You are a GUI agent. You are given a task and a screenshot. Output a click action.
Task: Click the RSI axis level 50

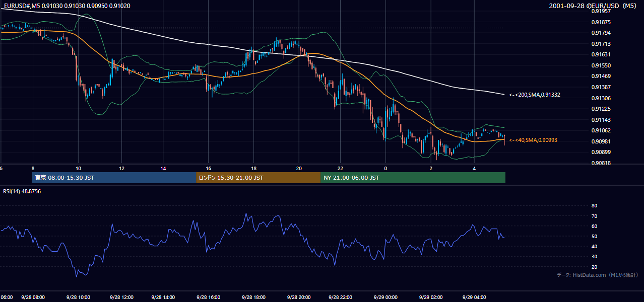pyautogui.click(x=594, y=236)
